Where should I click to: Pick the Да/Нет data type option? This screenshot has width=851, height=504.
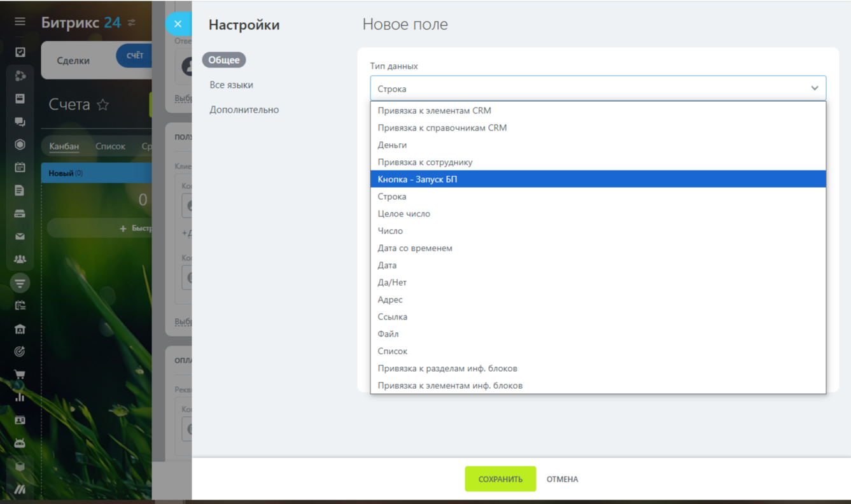point(392,283)
